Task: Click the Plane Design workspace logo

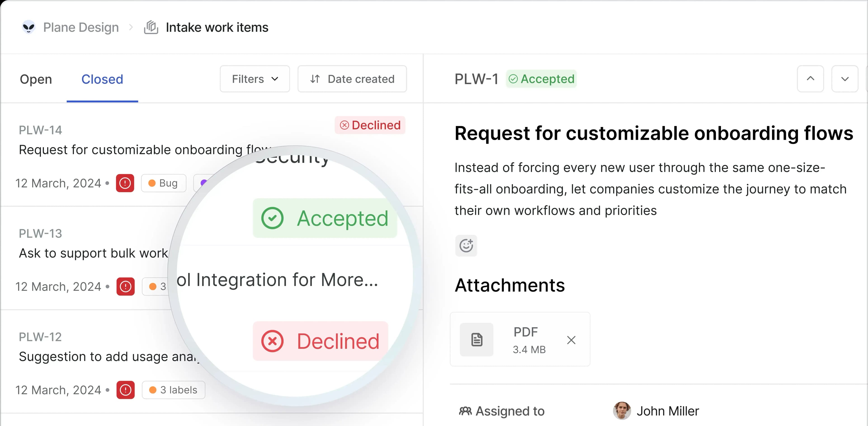Action: pos(28,27)
